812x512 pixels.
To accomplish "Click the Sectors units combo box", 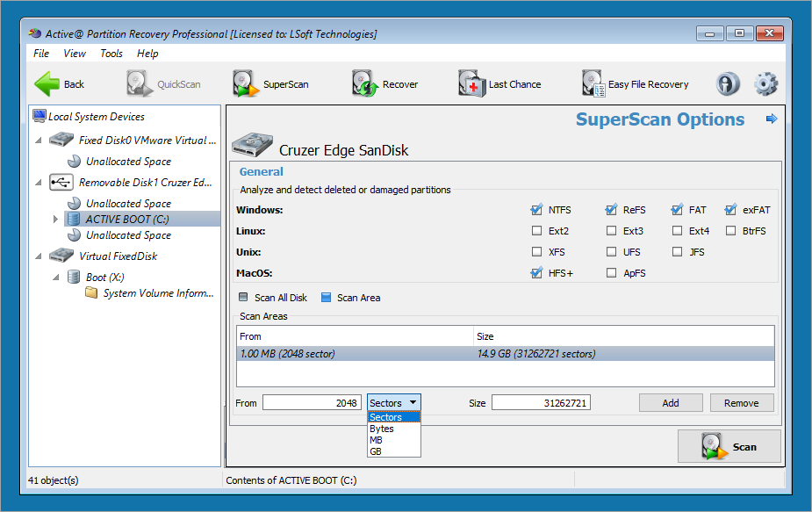I will (x=394, y=402).
